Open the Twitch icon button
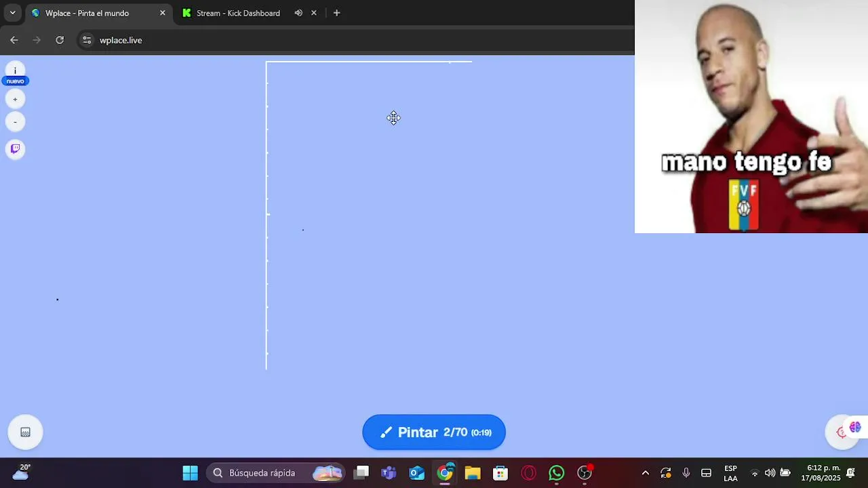The height and width of the screenshot is (488, 868). point(15,149)
